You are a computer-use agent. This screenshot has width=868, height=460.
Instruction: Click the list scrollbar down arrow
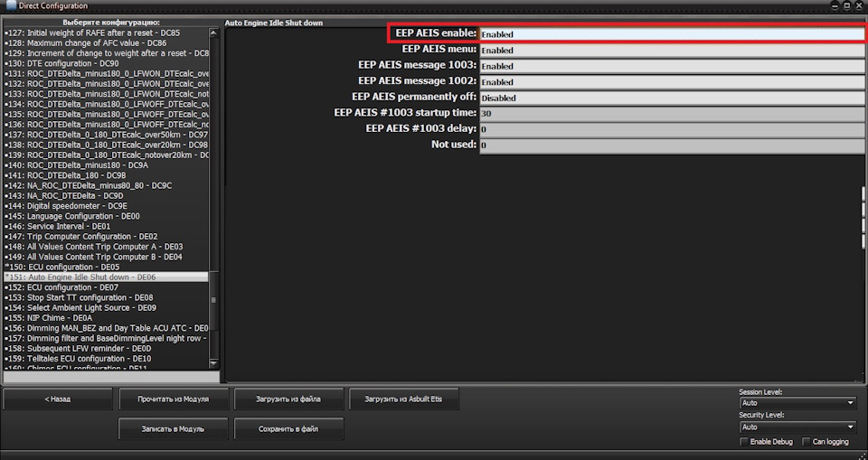213,363
